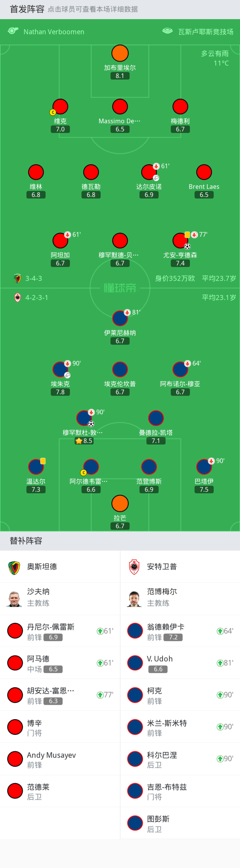This screenshot has width=240, height=868.
Task: Open 穆罕默杜-敦's blue player icon
Action: [x=84, y=418]
